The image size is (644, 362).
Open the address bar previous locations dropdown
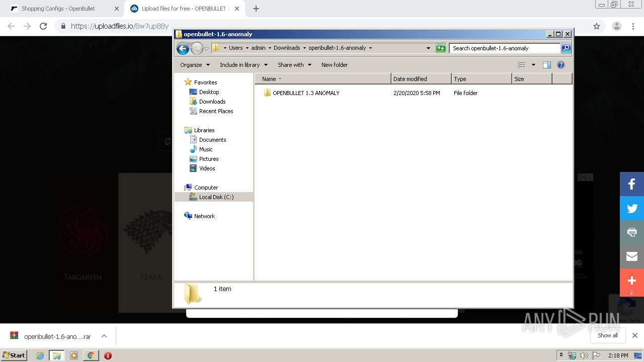click(428, 48)
